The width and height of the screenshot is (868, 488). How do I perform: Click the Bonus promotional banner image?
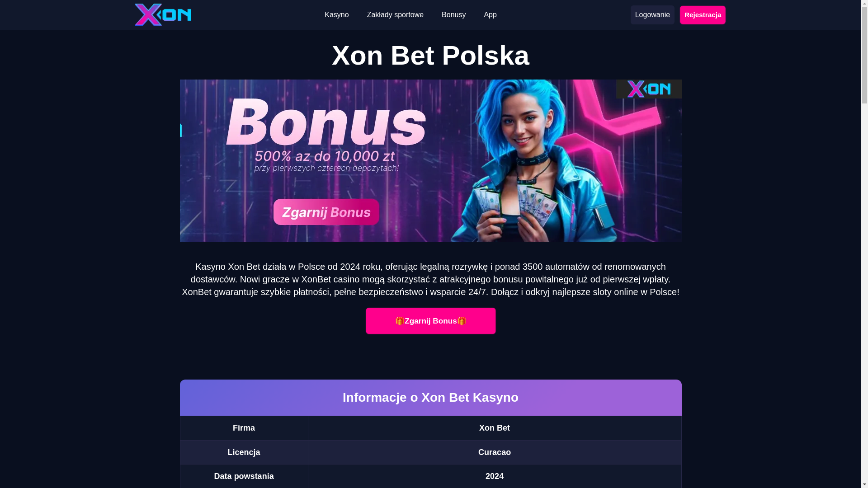pos(430,161)
